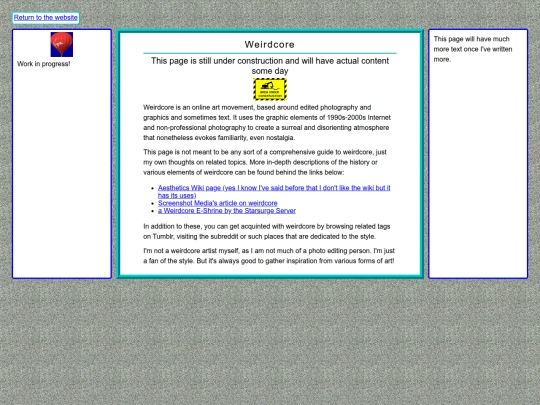Click the 'This page will have much more text' note
This screenshot has width=540, height=405.
473,49
